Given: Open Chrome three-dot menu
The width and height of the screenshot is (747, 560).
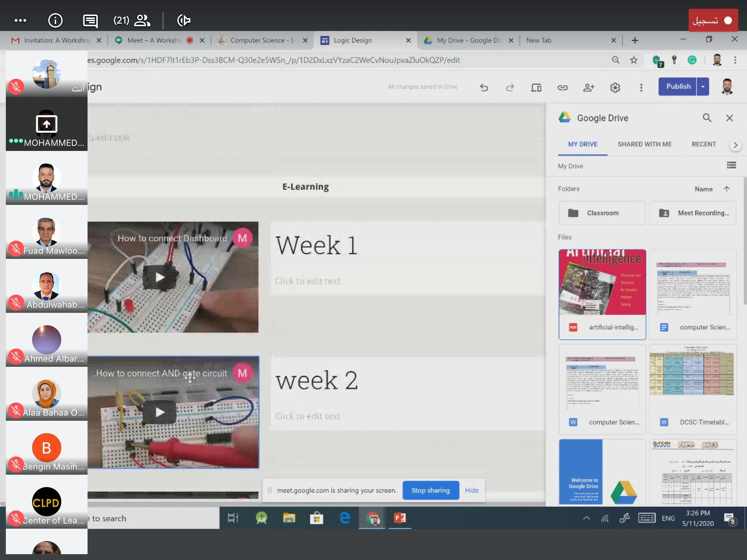Looking at the screenshot, I should click(x=735, y=60).
